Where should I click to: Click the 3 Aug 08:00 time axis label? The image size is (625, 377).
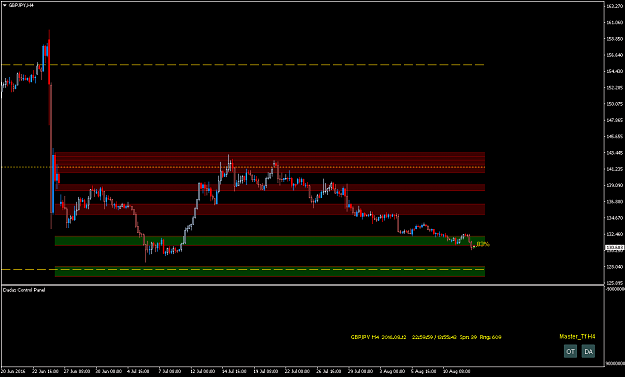point(391,371)
